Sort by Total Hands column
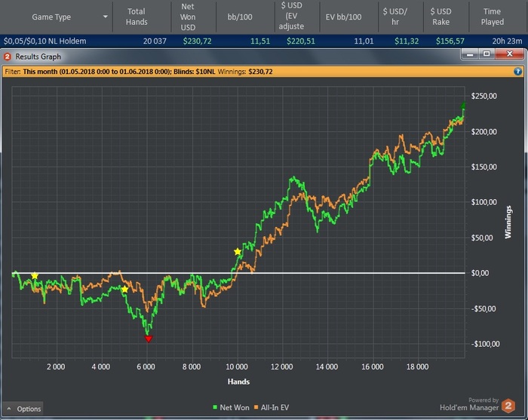 click(x=137, y=17)
